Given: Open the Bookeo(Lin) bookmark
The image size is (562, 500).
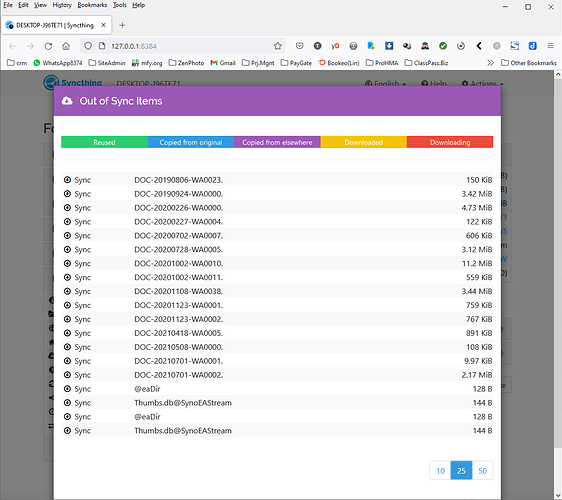Looking at the screenshot, I should point(339,63).
